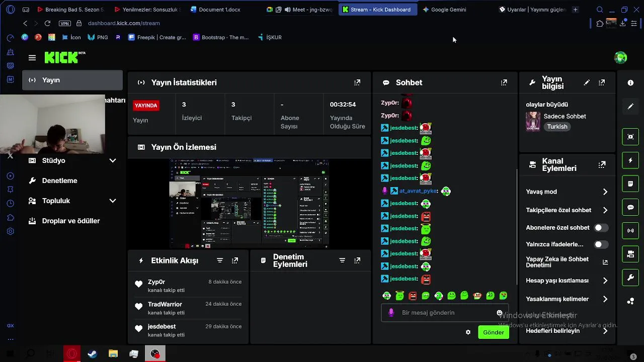Switch to Google Gemini browser tab
Viewport: 644px width, 362px height.
tap(448, 10)
